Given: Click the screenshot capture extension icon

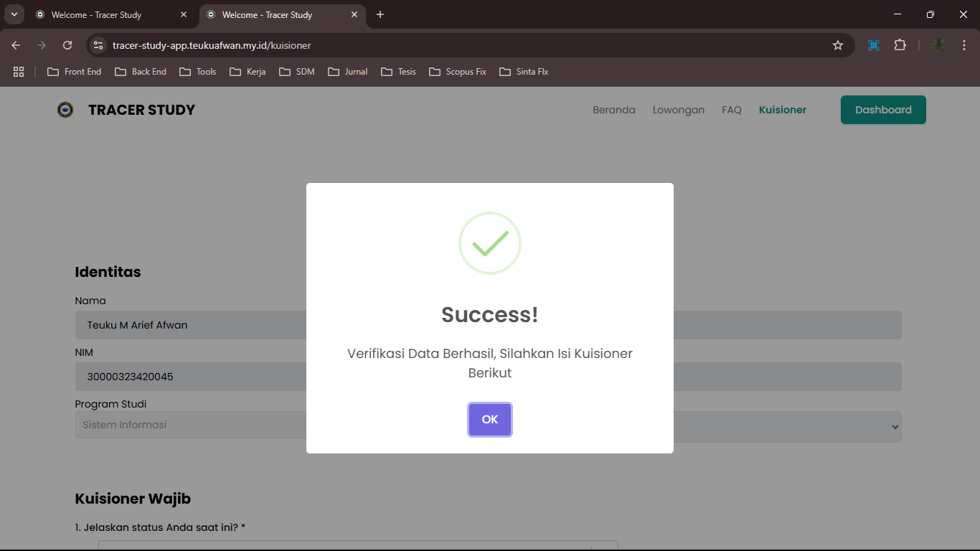Looking at the screenshot, I should [874, 45].
